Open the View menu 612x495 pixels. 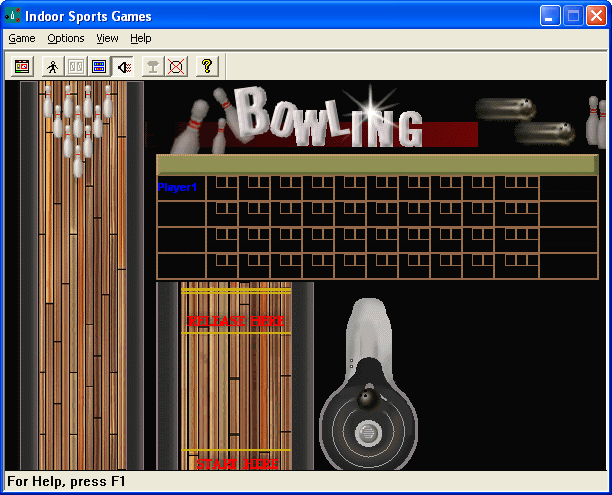[x=107, y=38]
